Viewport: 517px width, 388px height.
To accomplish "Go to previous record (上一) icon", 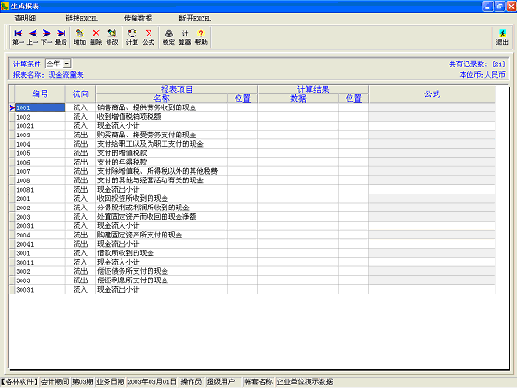I will click(32, 37).
